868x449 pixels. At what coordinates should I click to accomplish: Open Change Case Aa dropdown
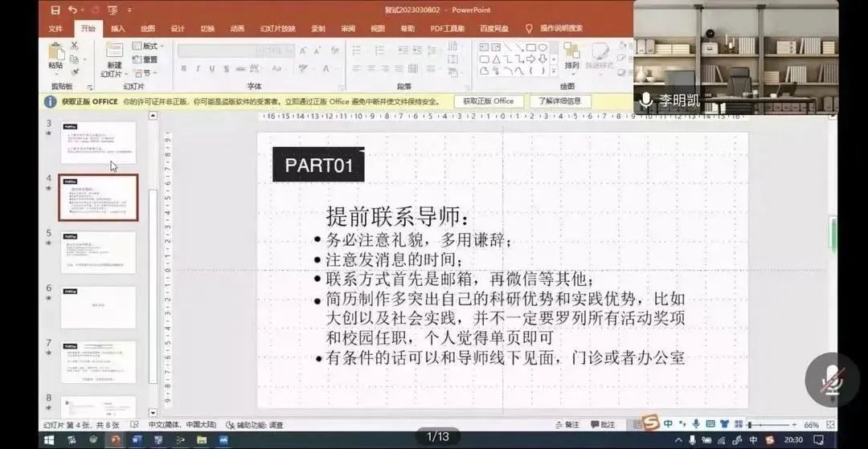pos(276,68)
